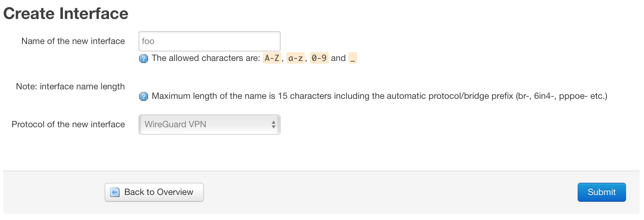Screen dimensions: 644x220
Task: Open the WireGuard VPN protocol dropdown
Action: (209, 125)
